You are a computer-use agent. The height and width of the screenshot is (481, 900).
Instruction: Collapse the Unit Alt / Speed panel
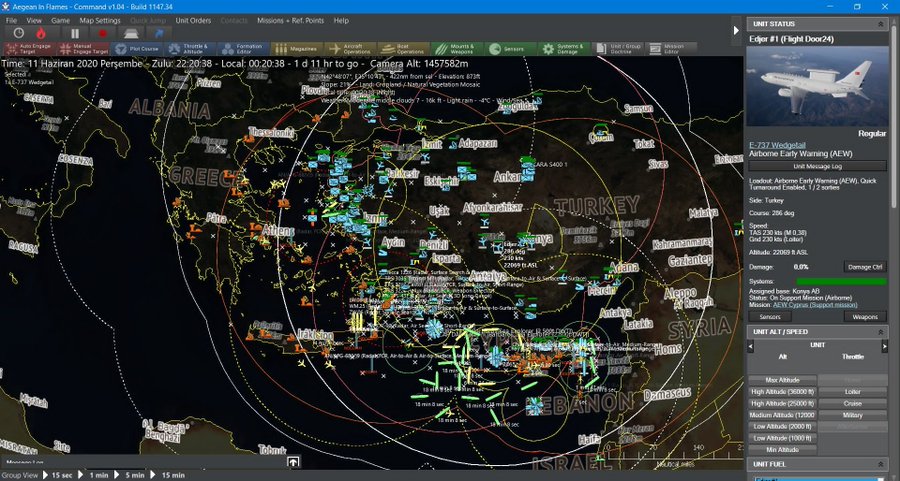(881, 331)
